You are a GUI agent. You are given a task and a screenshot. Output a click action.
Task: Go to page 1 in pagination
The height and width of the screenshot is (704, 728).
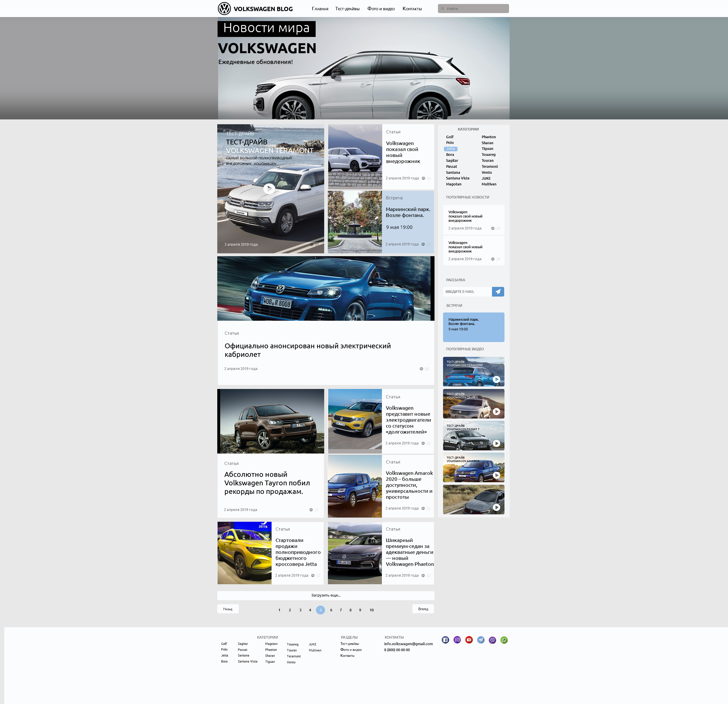(x=279, y=610)
